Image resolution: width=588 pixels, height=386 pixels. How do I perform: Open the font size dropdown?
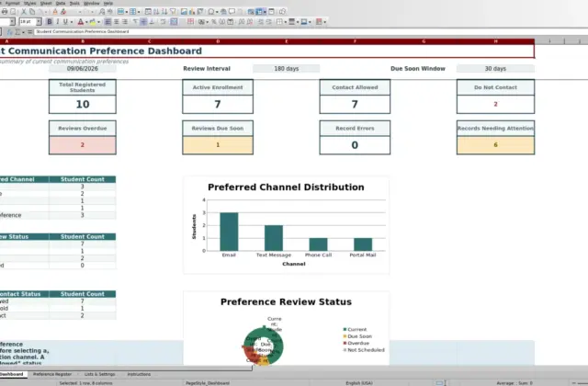39,22
